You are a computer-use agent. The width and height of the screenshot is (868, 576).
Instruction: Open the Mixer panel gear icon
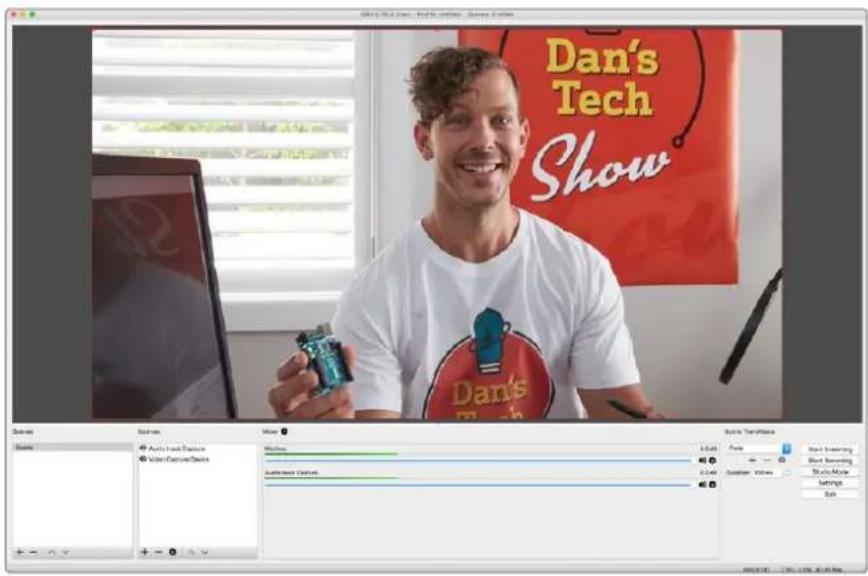click(x=284, y=431)
